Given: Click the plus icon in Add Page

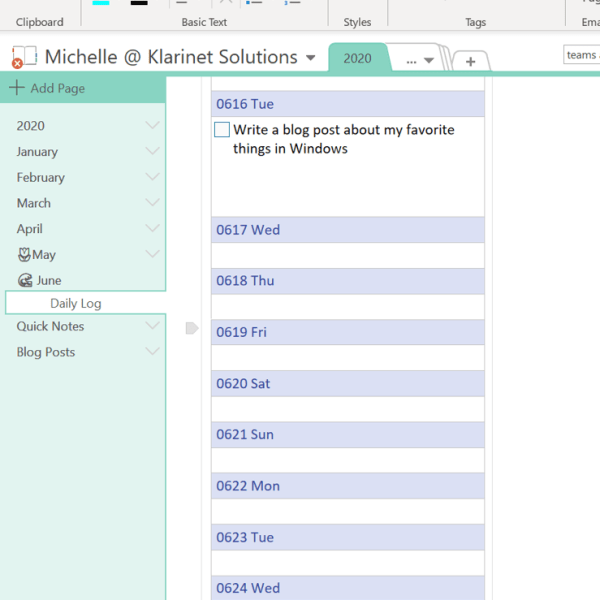Looking at the screenshot, I should tap(17, 88).
